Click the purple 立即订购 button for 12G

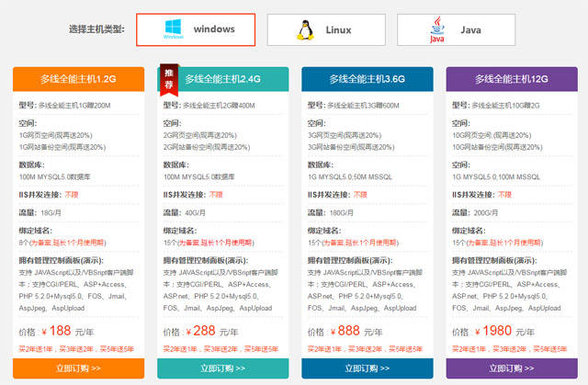coord(512,368)
